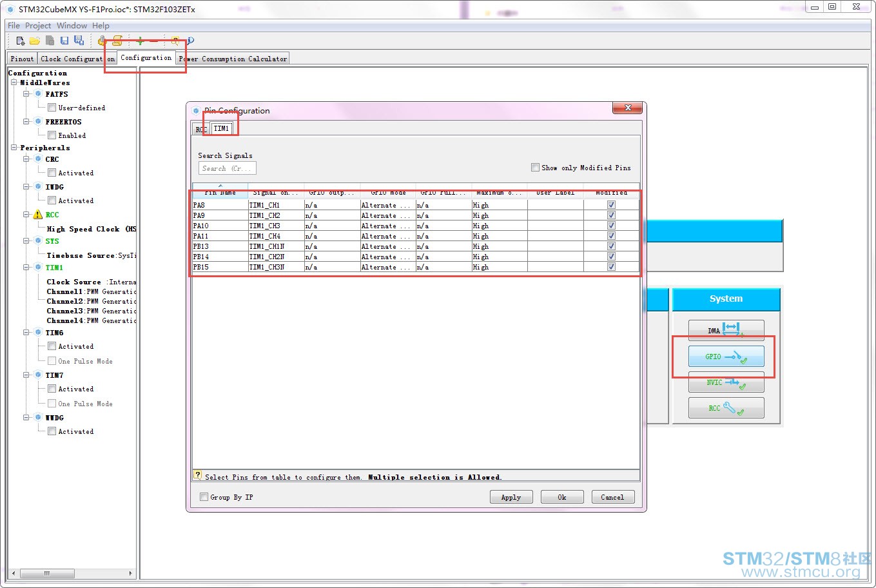Open the DMA system configuration button
The image size is (876, 588).
coord(726,331)
